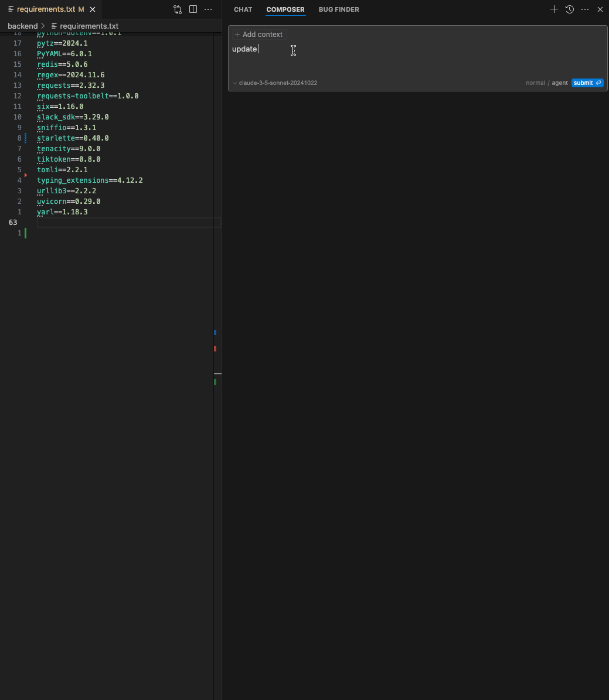Click the starlette==0.40.0 line

[x=73, y=138]
